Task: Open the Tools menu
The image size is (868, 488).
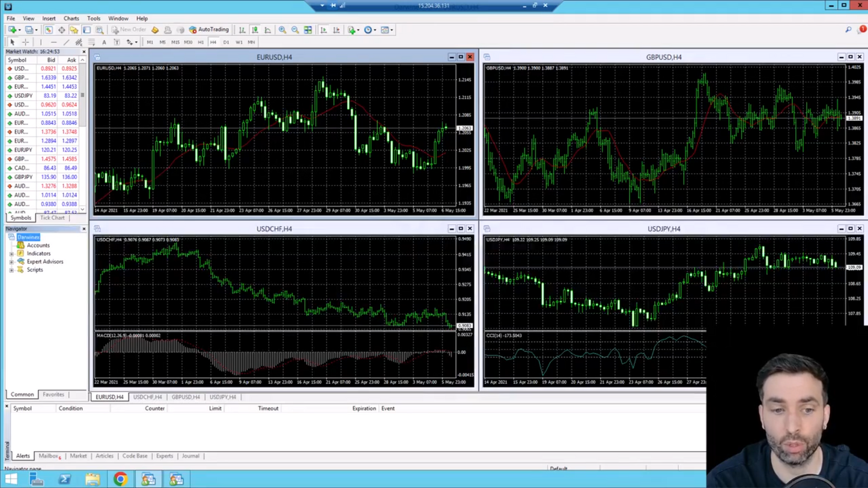Action: coord(94,19)
